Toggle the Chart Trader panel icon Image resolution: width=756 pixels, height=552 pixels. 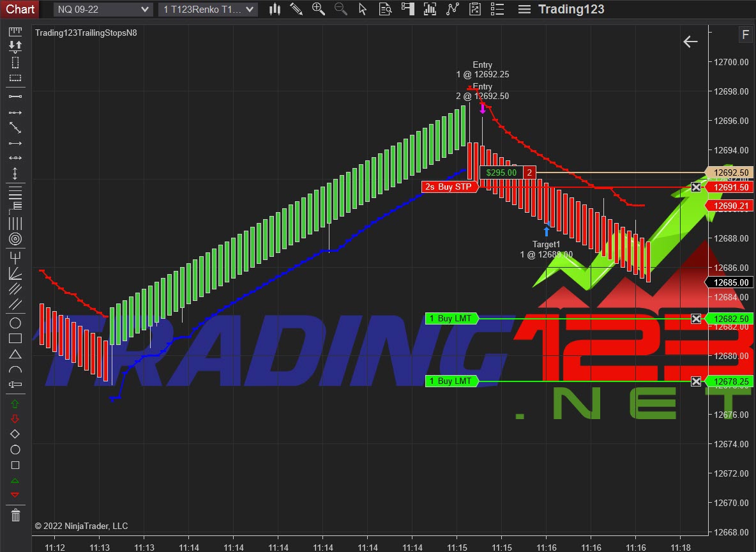click(x=409, y=9)
